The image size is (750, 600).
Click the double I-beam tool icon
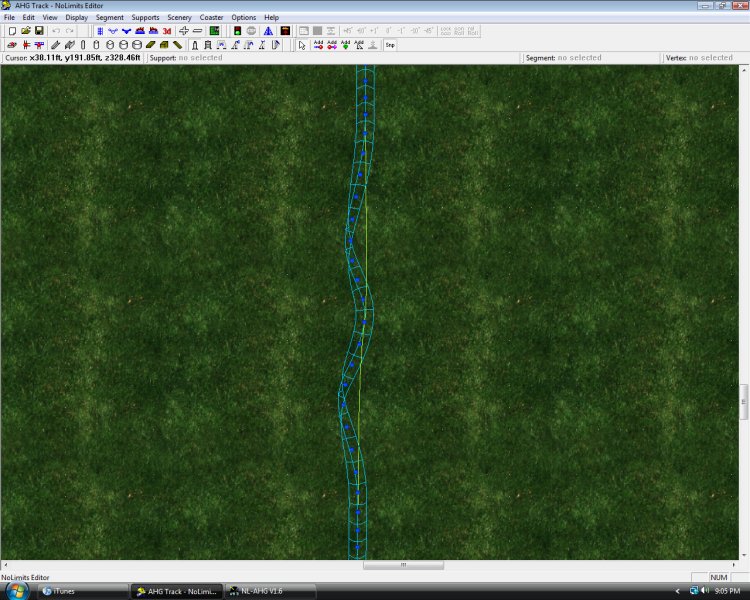click(x=69, y=45)
